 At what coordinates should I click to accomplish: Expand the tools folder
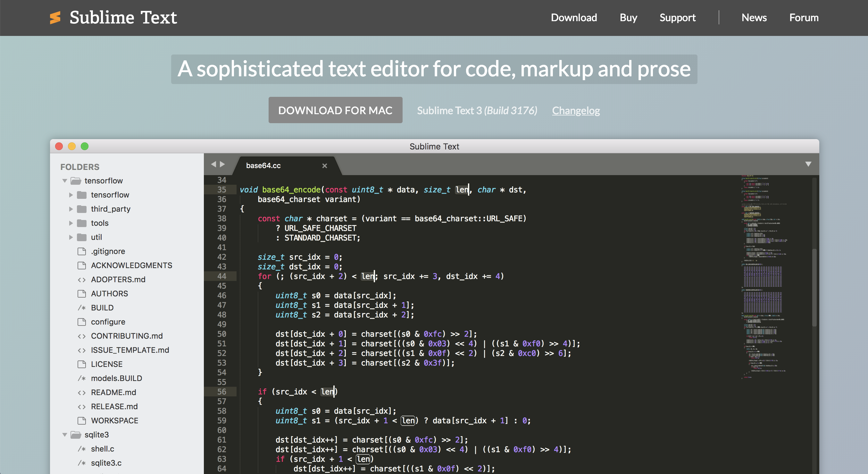[x=71, y=223]
